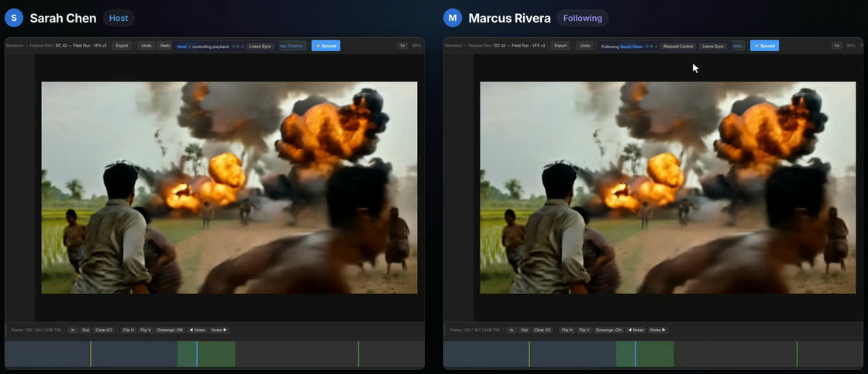Click Export in Sarah Chen's window
Viewport: 868px width, 374px height.
[122, 46]
